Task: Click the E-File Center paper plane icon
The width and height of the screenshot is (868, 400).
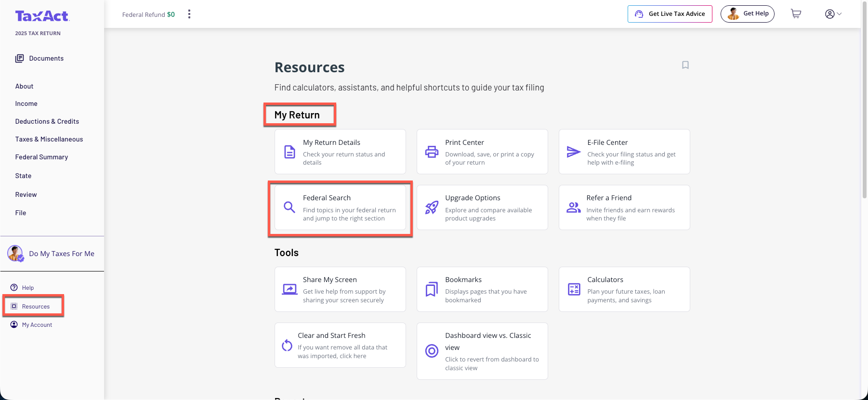Action: tap(573, 152)
